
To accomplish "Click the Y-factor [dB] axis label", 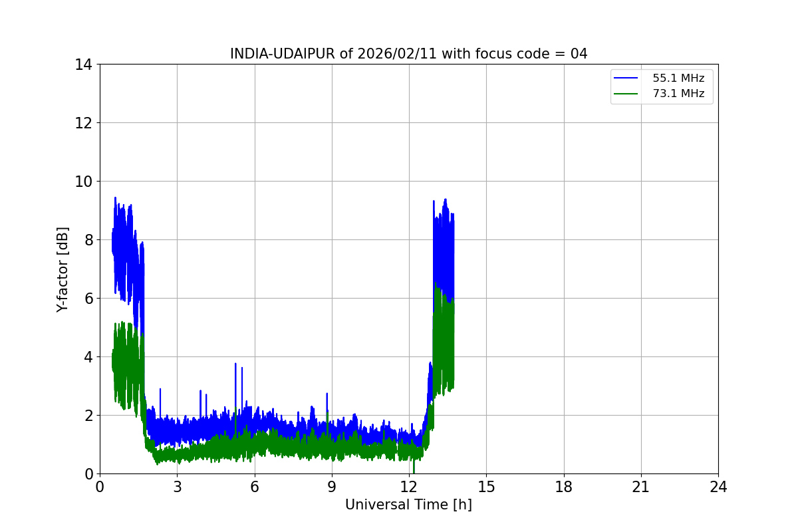I will pos(63,269).
